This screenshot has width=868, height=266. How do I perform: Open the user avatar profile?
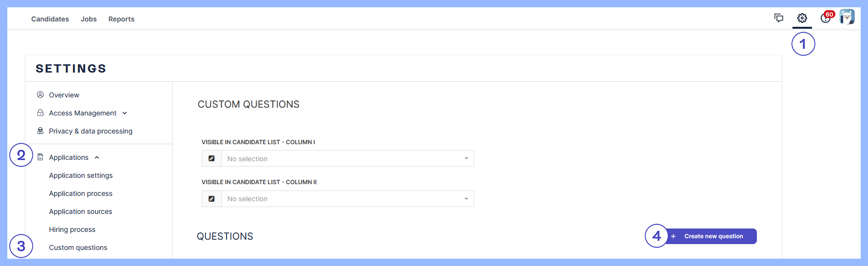coord(847,17)
